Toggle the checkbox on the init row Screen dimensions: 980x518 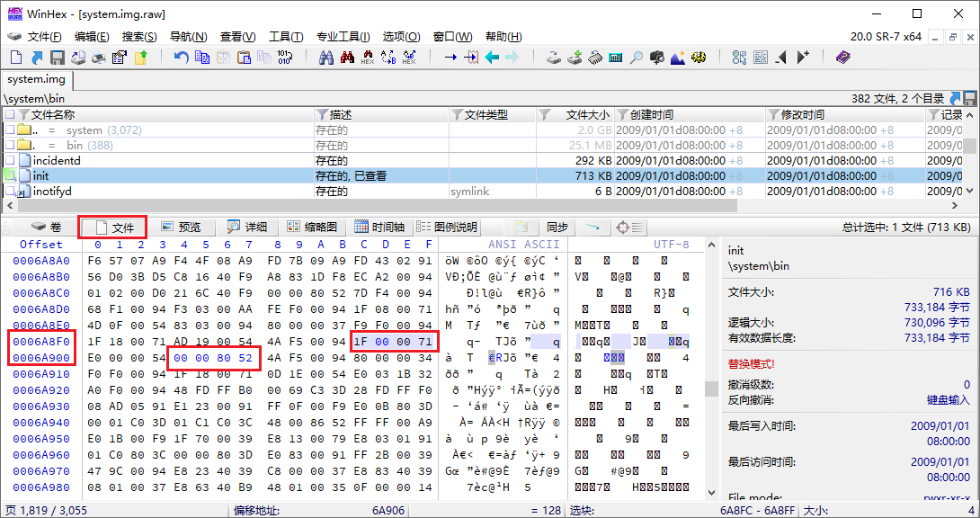(9, 176)
